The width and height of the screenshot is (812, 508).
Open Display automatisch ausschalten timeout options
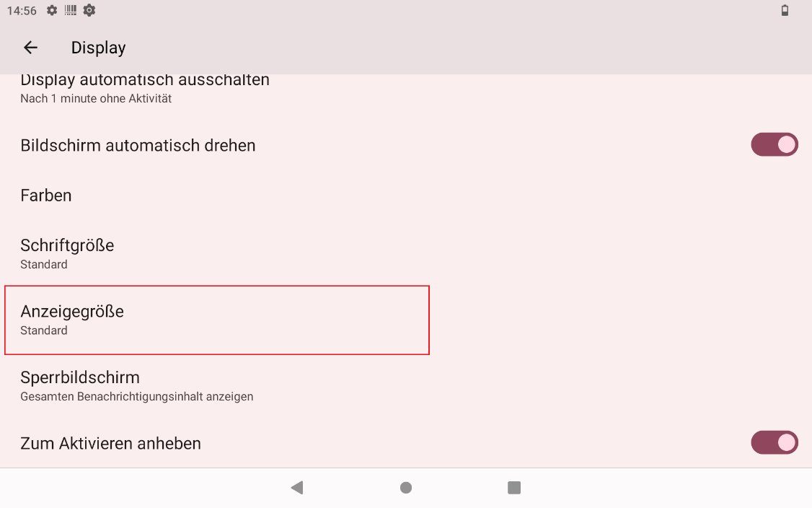tap(144, 88)
